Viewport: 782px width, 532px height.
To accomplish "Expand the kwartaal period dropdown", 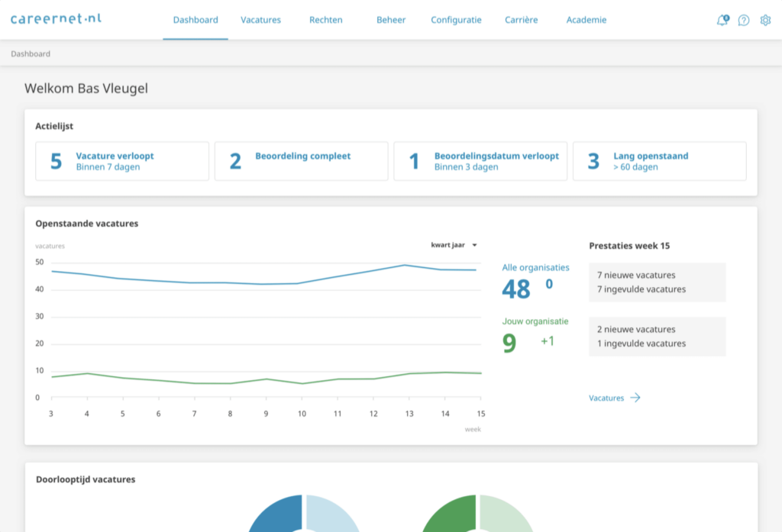I will point(454,245).
